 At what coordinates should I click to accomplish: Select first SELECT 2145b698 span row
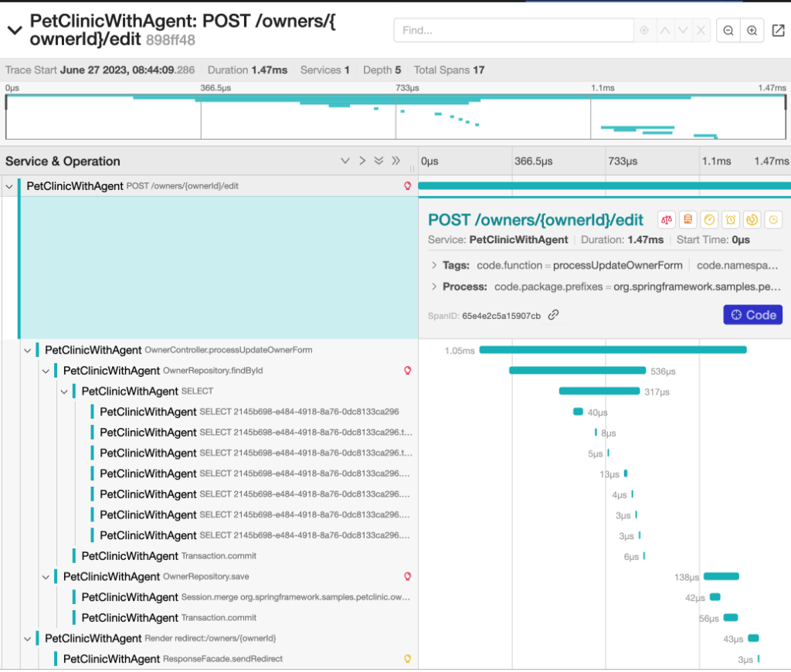point(254,412)
